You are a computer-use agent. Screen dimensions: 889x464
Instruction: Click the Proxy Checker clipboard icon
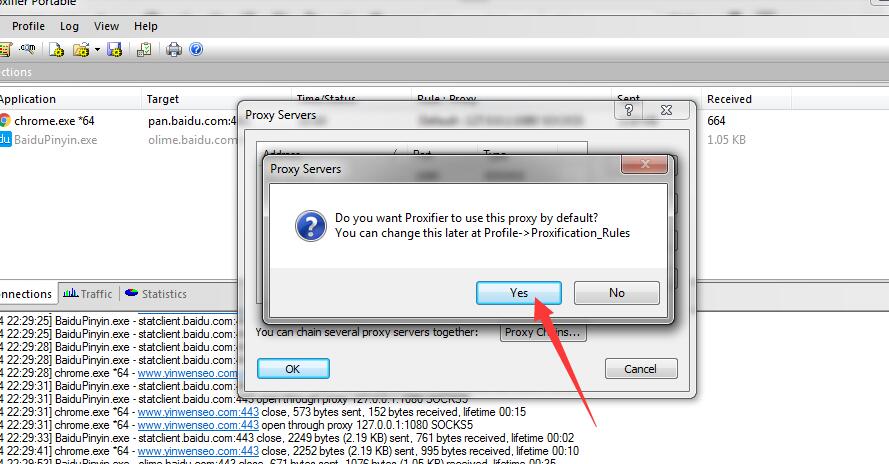coord(144,50)
